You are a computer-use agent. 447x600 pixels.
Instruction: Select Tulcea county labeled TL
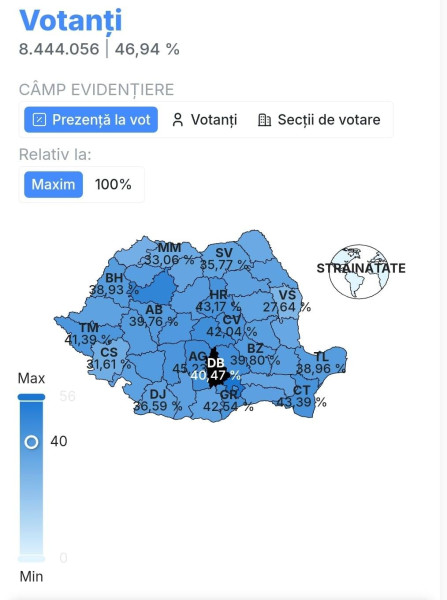(x=321, y=362)
